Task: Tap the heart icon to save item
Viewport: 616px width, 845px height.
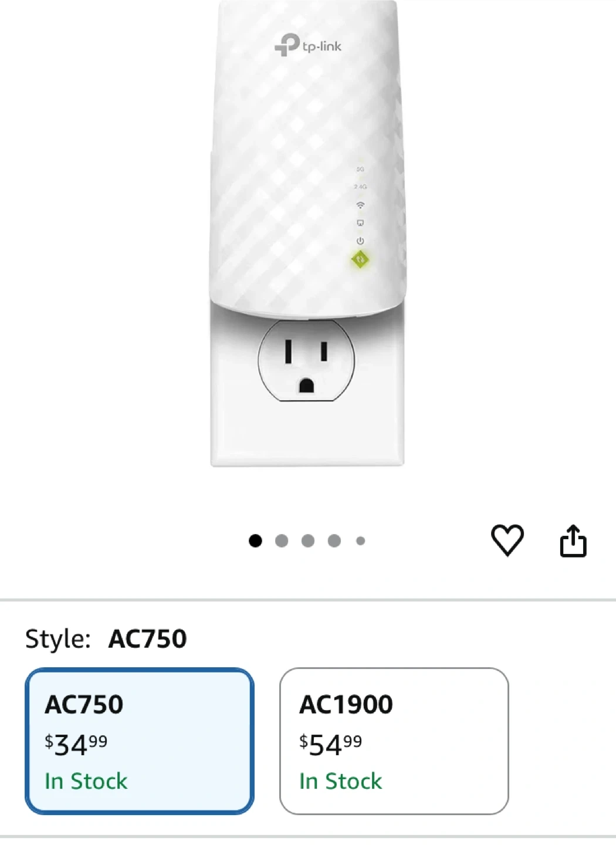Action: tap(507, 540)
